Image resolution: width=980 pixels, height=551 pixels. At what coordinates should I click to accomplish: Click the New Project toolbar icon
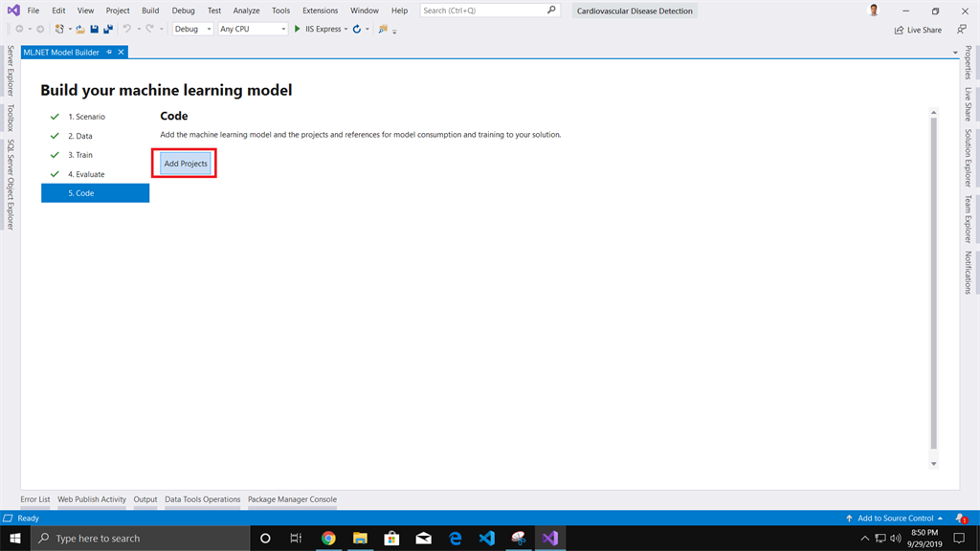point(59,29)
